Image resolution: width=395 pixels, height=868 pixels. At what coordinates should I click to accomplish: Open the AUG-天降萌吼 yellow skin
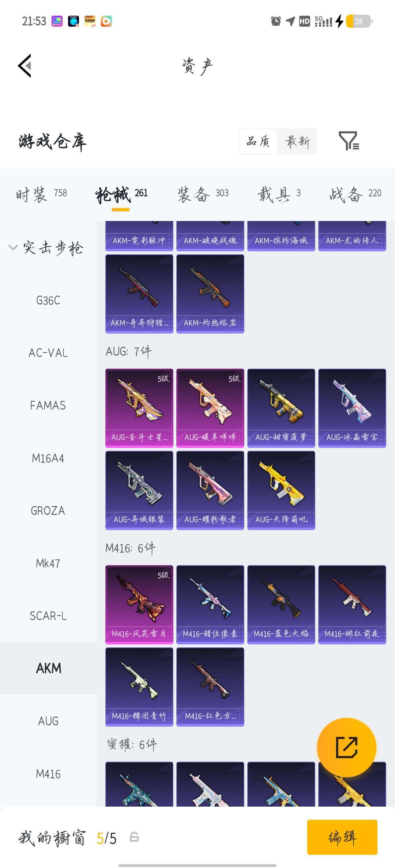281,490
